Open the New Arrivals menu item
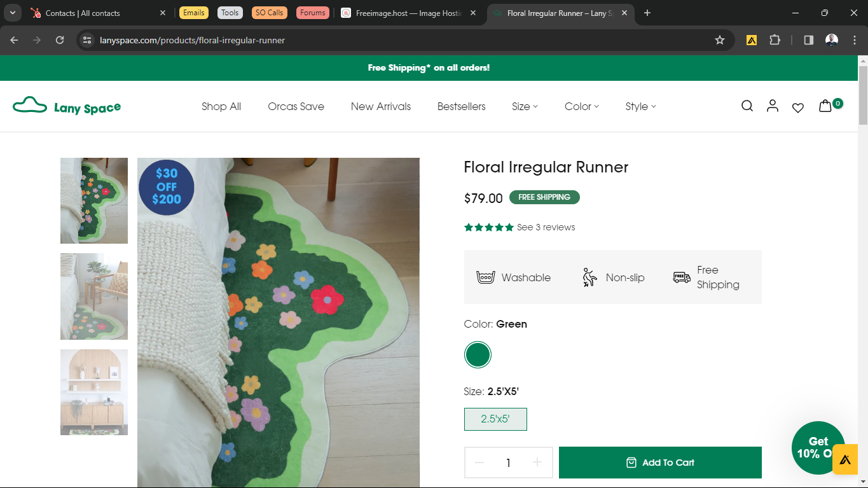Image resolution: width=868 pixels, height=488 pixels. (x=381, y=106)
